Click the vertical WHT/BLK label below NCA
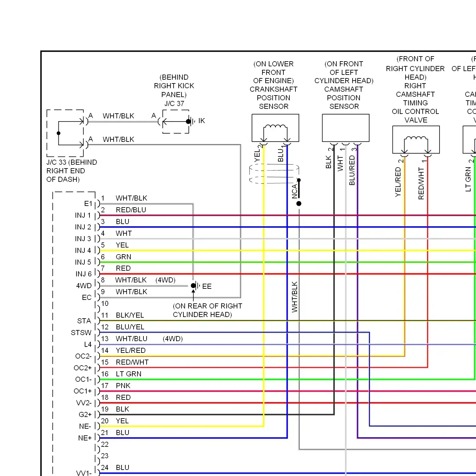This screenshot has height=476, width=476. (295, 297)
